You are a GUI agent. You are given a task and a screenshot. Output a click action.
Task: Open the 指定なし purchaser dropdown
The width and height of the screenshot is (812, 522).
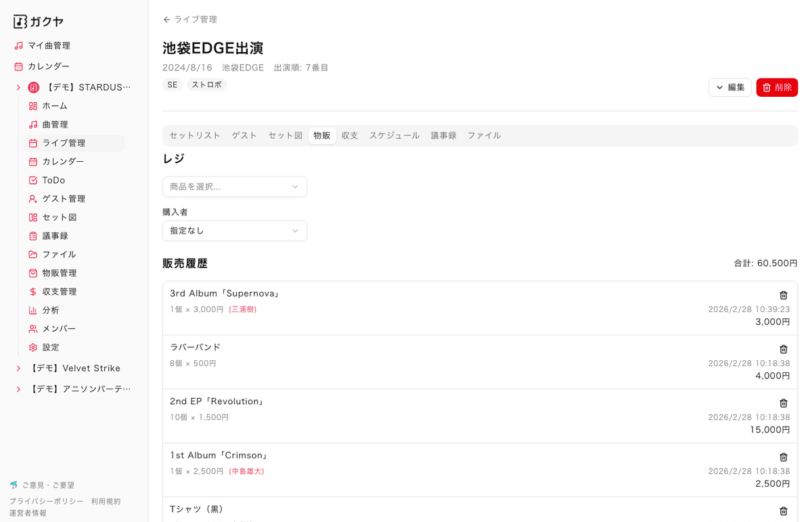click(x=235, y=230)
